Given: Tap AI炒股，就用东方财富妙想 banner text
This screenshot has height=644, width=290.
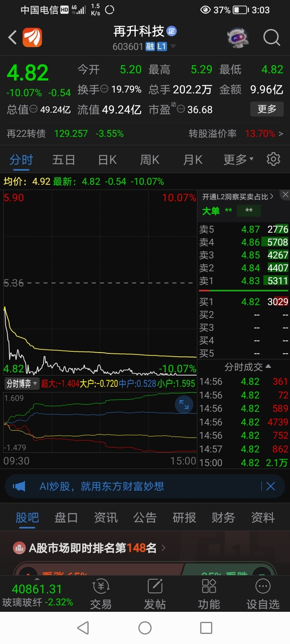Looking at the screenshot, I should 102,486.
